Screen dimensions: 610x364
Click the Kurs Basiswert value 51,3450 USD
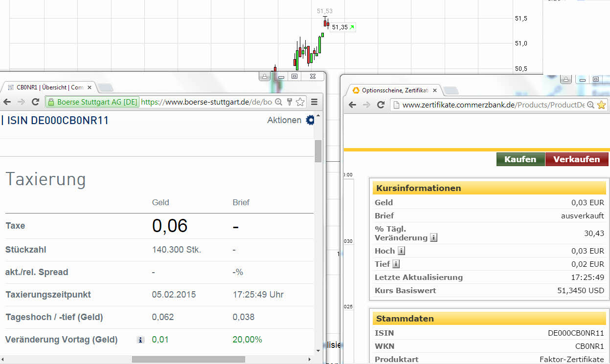[x=581, y=290]
